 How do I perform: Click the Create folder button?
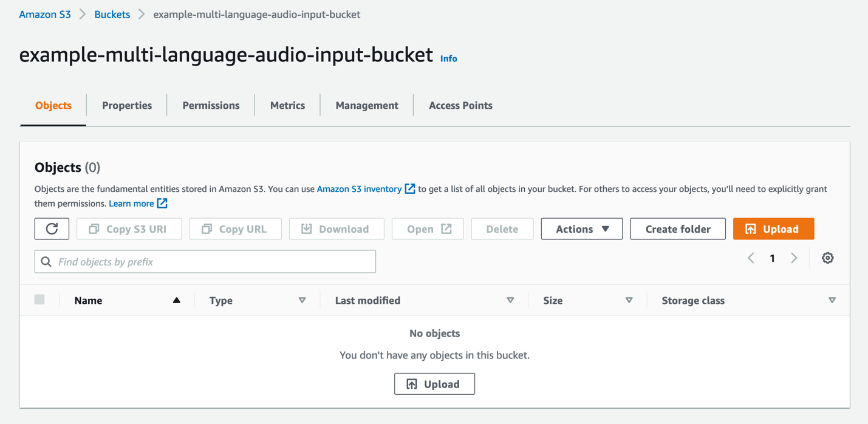[x=678, y=229]
